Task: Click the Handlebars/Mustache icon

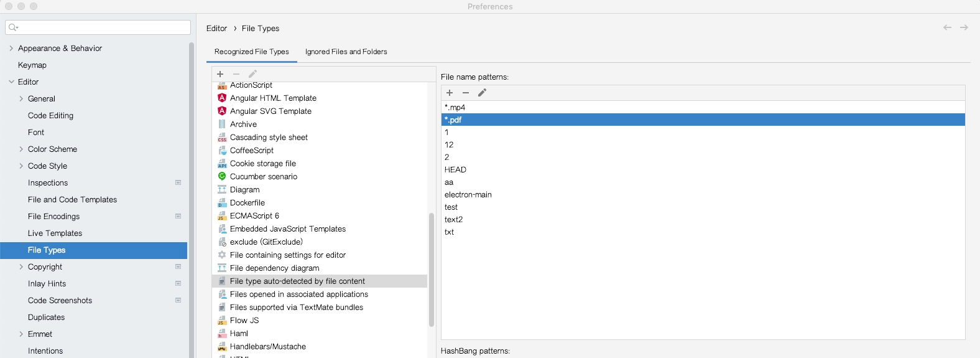Action: [222, 346]
